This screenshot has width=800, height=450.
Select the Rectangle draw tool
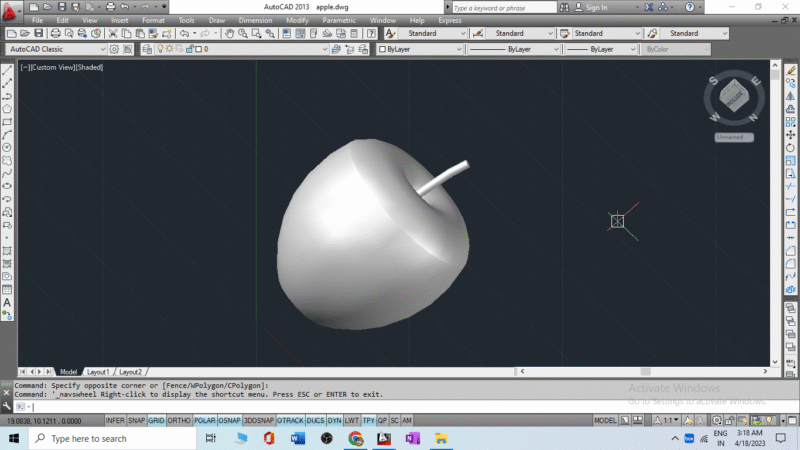coord(7,122)
